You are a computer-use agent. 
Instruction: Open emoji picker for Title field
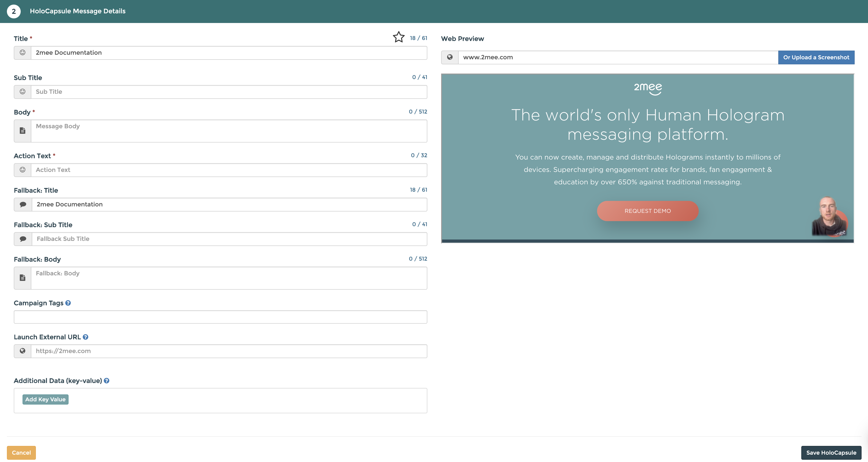(x=23, y=53)
